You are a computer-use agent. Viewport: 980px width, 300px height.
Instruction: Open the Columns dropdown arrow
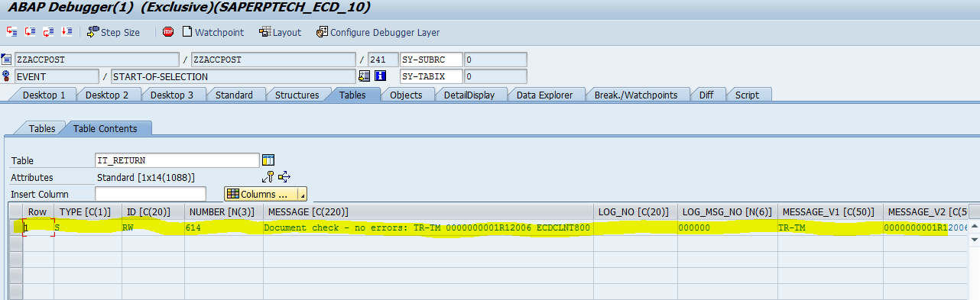tap(302, 195)
